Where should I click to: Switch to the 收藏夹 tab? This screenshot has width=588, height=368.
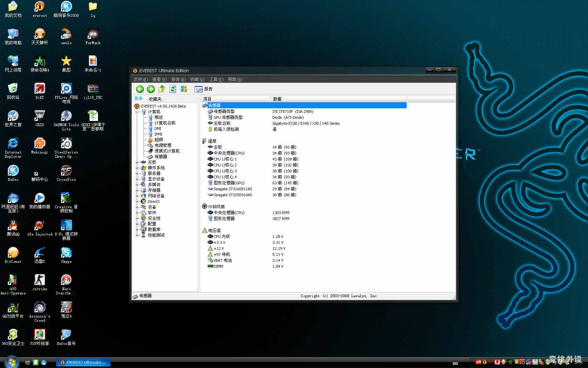[155, 99]
